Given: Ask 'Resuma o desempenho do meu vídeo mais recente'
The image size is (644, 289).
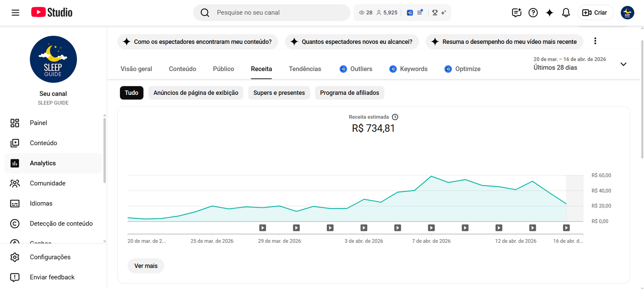Looking at the screenshot, I should click(504, 42).
